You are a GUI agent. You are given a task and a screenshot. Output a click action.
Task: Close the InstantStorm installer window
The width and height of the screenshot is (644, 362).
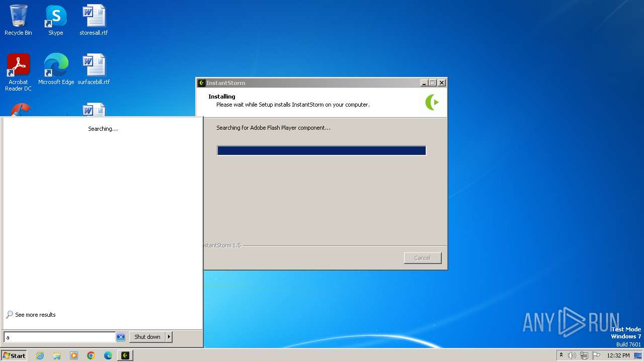[442, 83]
